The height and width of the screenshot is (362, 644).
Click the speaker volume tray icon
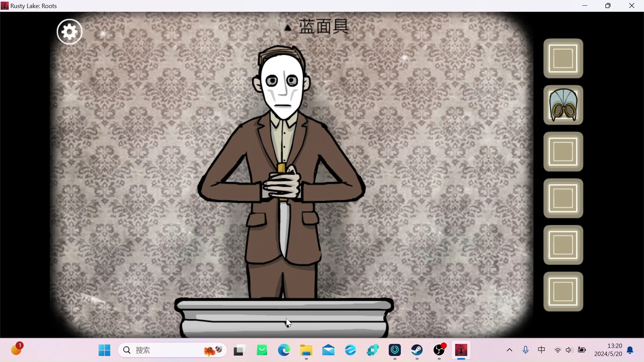(570, 350)
